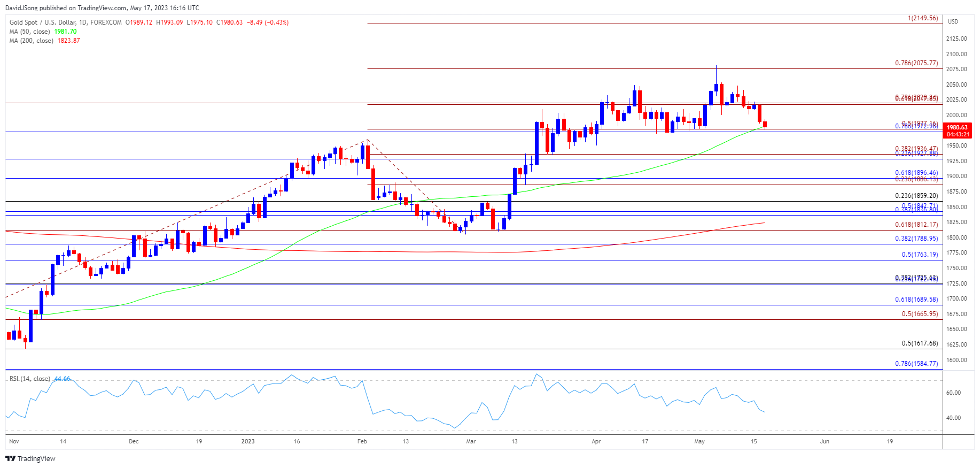
Task: Select the RSI (14, close) indicator label
Action: click(x=30, y=379)
